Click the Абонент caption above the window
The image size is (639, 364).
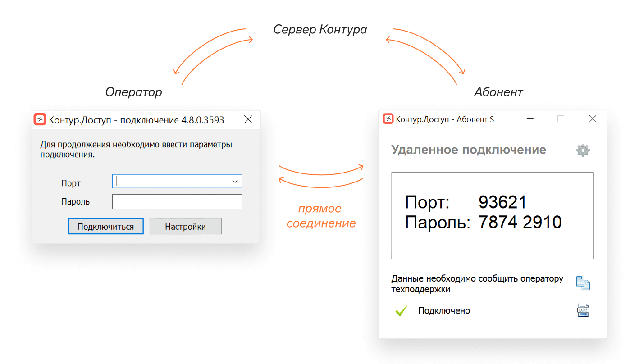pyautogui.click(x=498, y=92)
